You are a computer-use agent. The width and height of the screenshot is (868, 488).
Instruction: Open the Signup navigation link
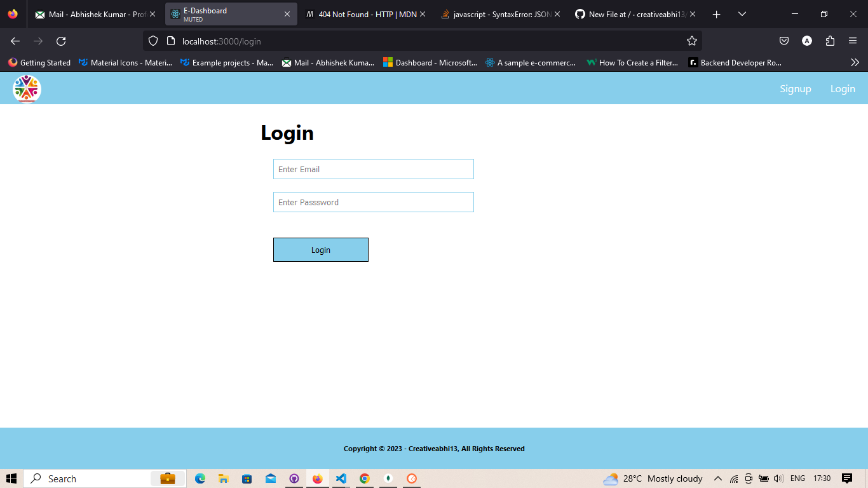[796, 88]
